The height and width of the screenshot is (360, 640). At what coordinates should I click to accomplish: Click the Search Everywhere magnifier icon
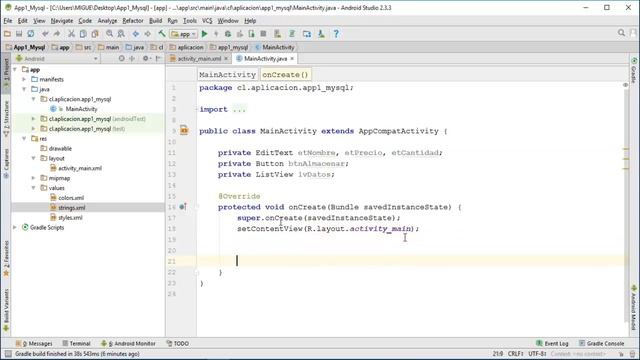tap(621, 33)
